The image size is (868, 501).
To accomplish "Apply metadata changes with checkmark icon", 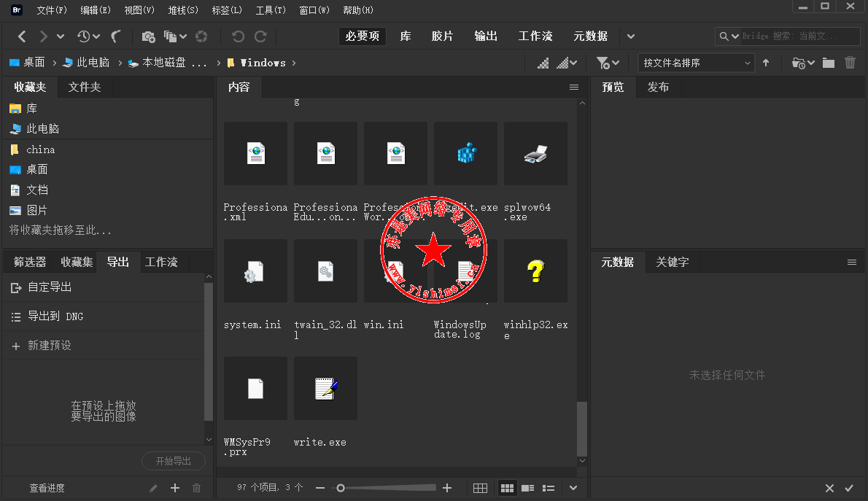I will coord(849,489).
